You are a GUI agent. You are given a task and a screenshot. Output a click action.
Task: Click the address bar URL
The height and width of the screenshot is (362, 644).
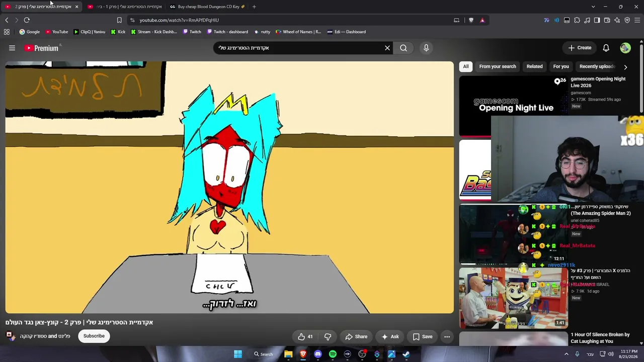point(179,20)
